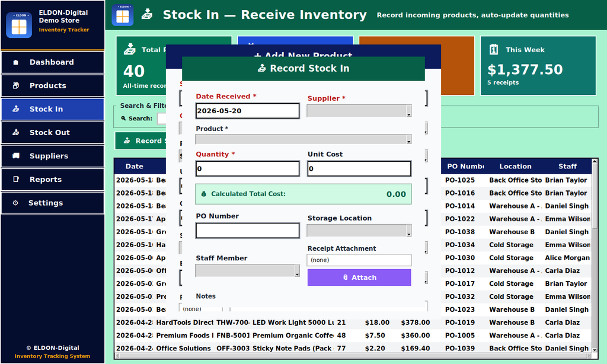Open Settings in the sidebar
Image resolution: width=607 pixels, height=364 pixels.
52,203
